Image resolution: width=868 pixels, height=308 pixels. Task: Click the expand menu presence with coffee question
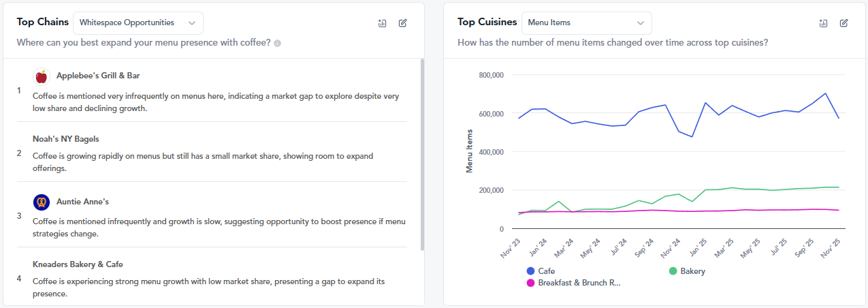pyautogui.click(x=144, y=42)
